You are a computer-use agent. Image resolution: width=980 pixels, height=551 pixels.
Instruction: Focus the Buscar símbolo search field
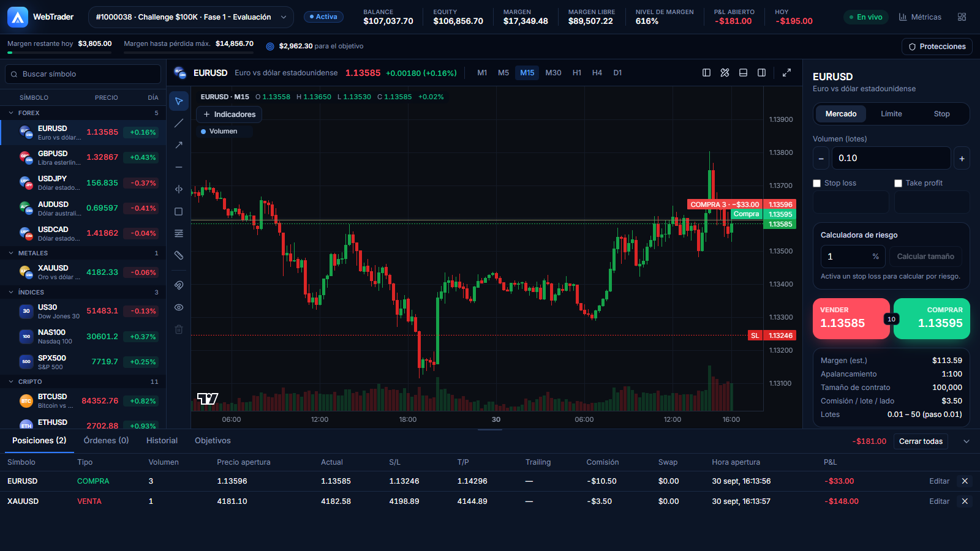tap(83, 74)
